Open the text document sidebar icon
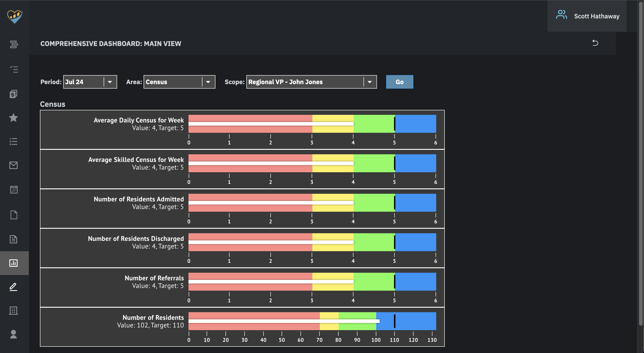644x353 pixels. (13, 239)
